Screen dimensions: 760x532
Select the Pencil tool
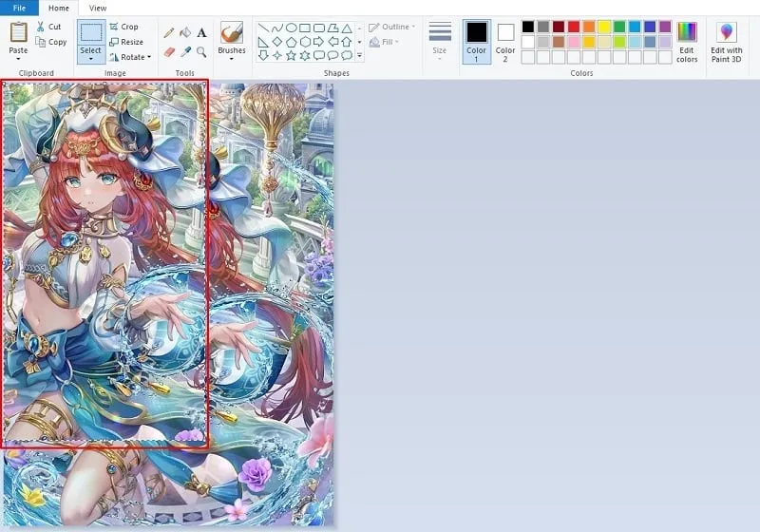tap(169, 33)
